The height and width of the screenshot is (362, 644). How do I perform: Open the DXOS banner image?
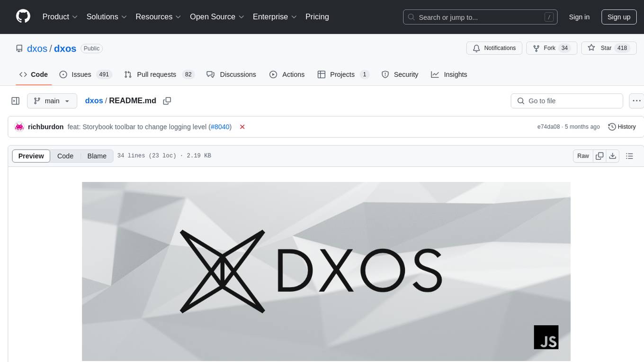[326, 271]
